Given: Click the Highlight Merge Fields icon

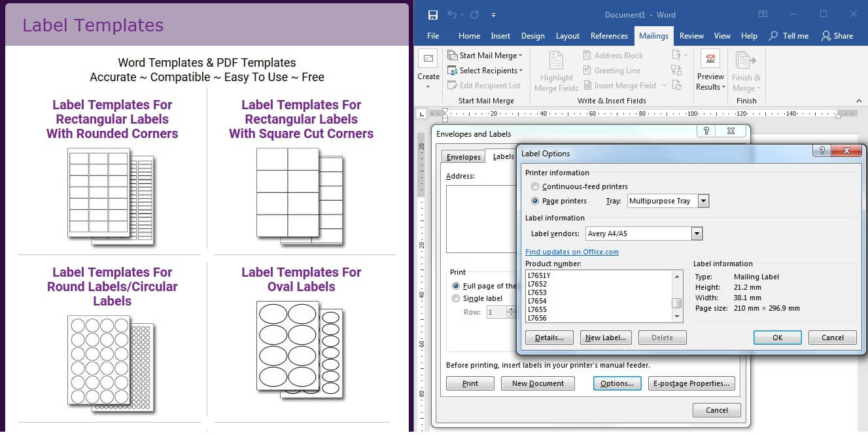Looking at the screenshot, I should 556,60.
